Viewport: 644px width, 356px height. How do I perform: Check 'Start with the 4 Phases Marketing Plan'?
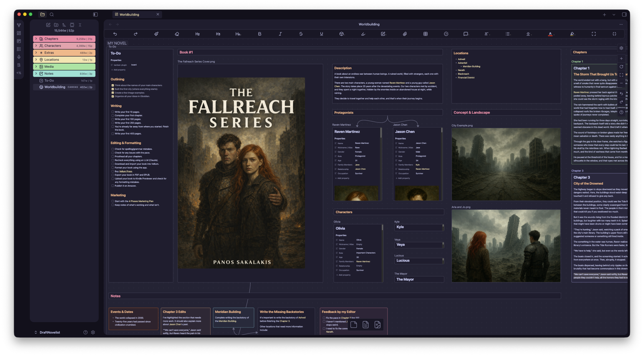(113, 201)
